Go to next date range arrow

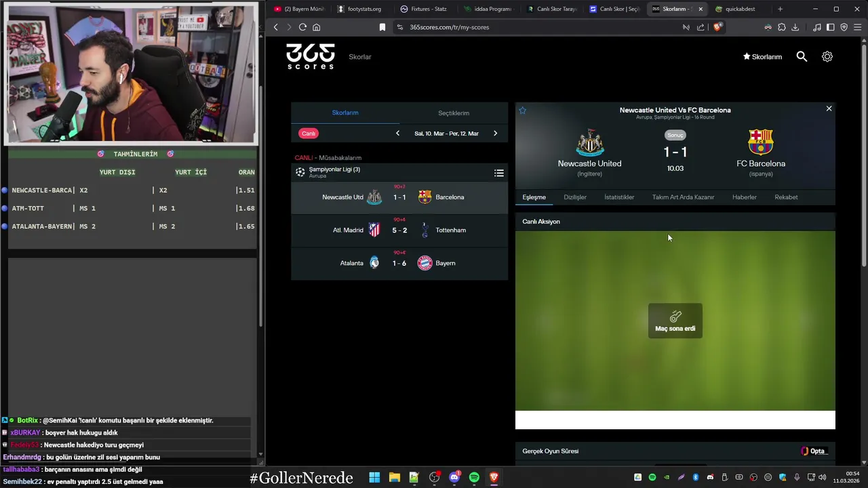(495, 134)
